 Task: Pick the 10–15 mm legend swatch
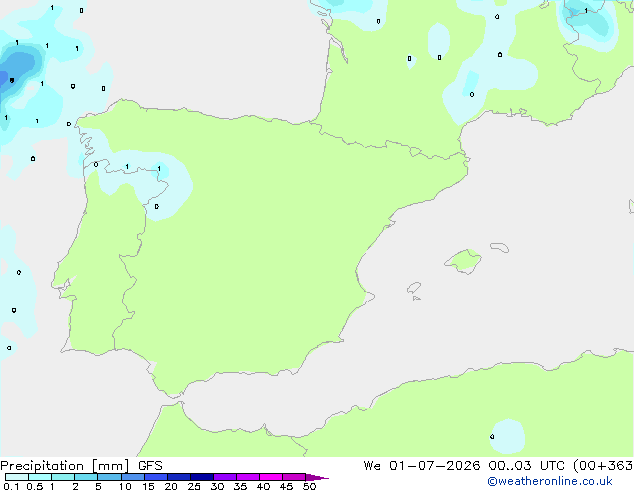point(133,477)
